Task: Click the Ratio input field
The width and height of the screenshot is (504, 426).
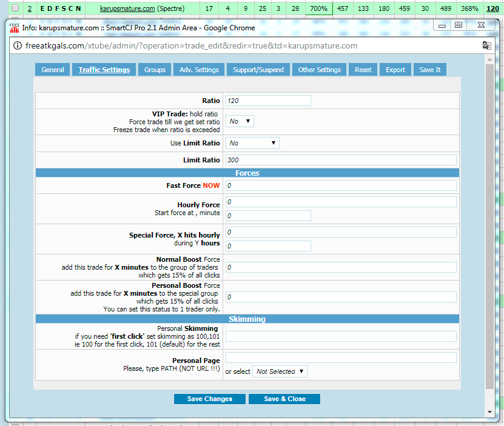Action: pos(268,101)
